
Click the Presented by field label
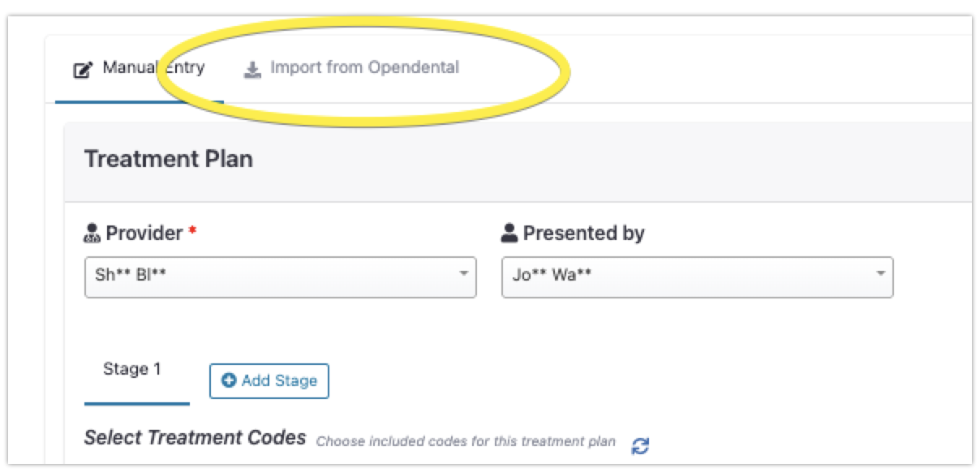pyautogui.click(x=583, y=234)
